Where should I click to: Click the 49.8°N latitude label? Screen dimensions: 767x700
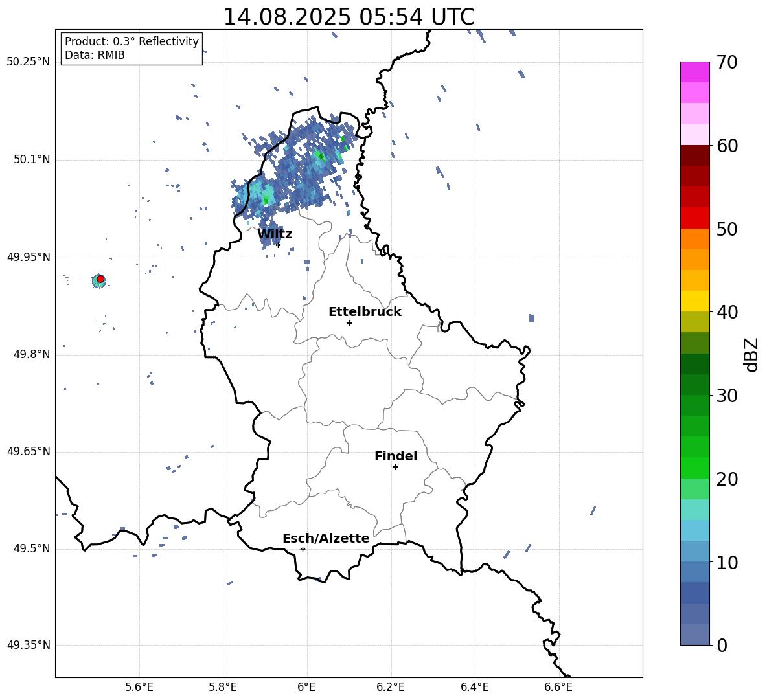click(x=32, y=354)
